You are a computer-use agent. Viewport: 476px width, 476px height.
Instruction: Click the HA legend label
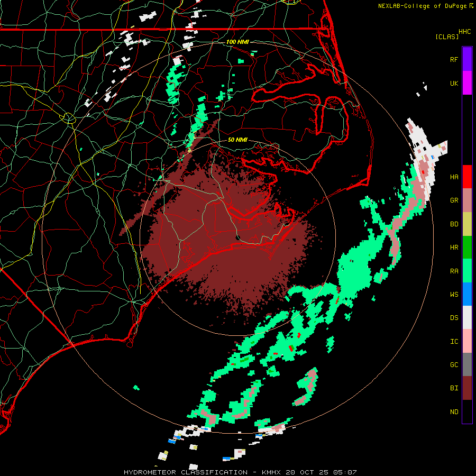click(454, 177)
